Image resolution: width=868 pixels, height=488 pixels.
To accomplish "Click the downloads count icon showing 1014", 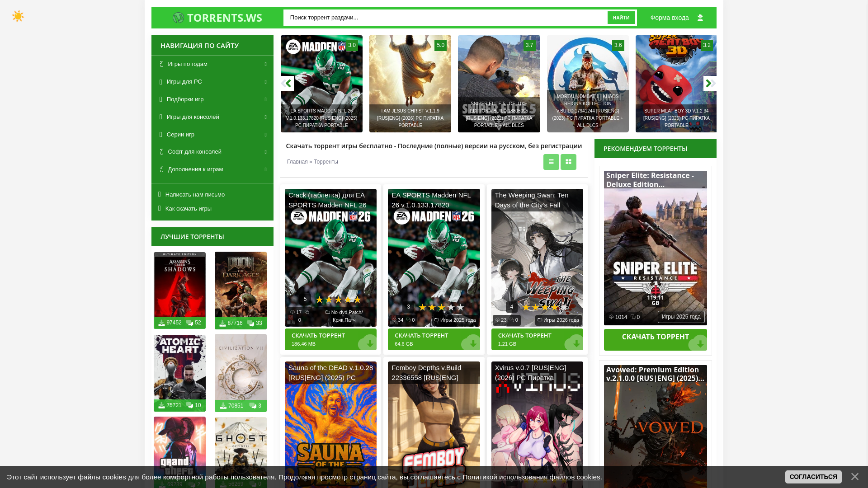I will 612,317.
